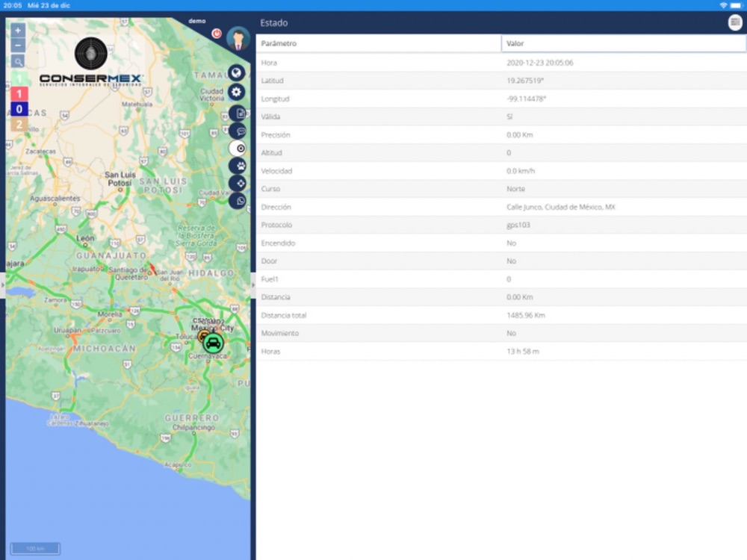Sort by the Parámetro column header
This screenshot has width=747, height=560.
[x=378, y=43]
